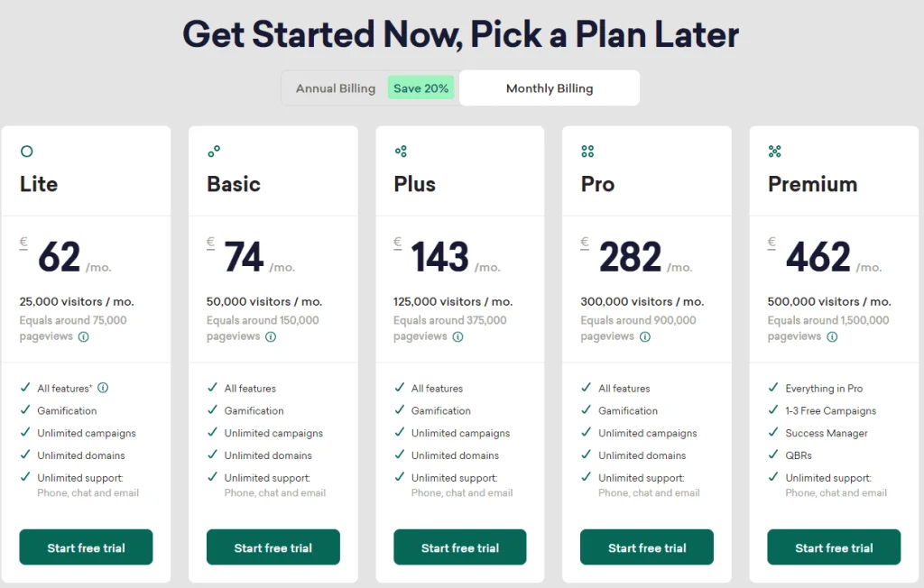924x588 pixels.
Task: Open the Premium pageviews info icon
Action: [831, 336]
